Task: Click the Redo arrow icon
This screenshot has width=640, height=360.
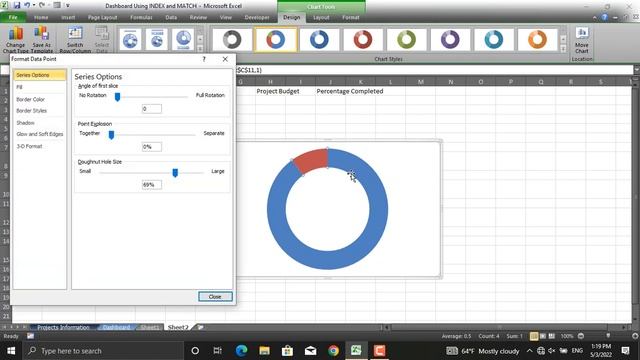Action: 42,5
